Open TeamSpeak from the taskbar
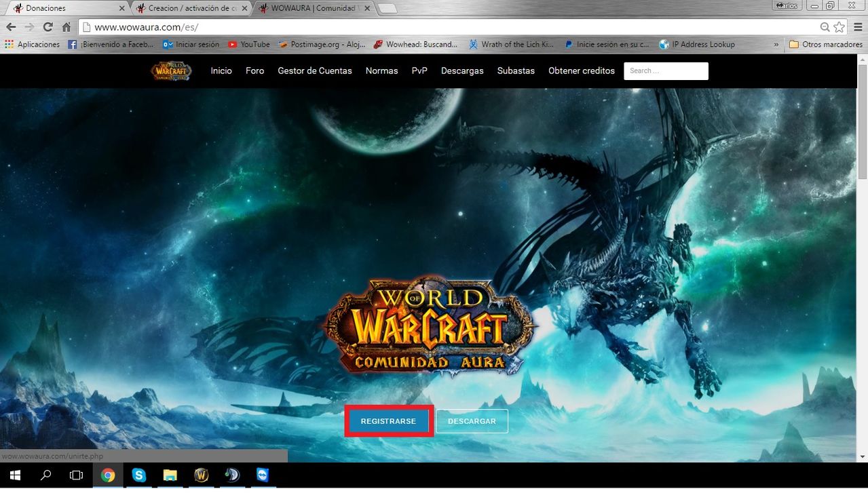The height and width of the screenshot is (493, 868). coord(231,475)
